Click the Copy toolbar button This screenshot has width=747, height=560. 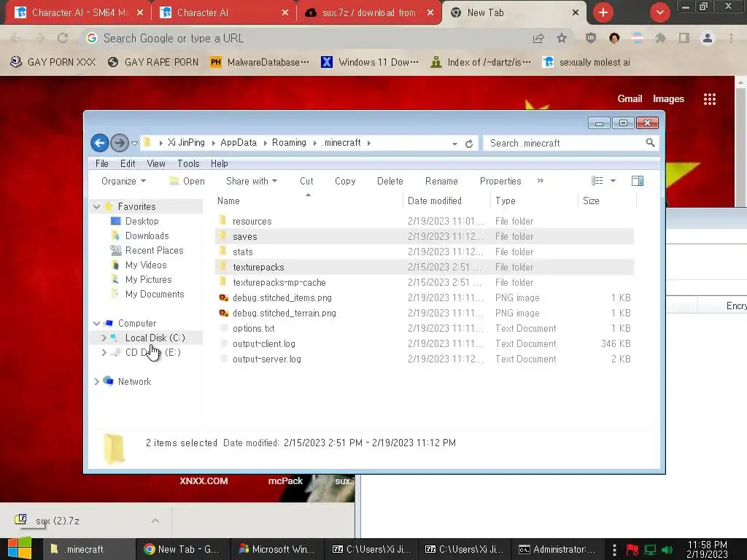[345, 181]
